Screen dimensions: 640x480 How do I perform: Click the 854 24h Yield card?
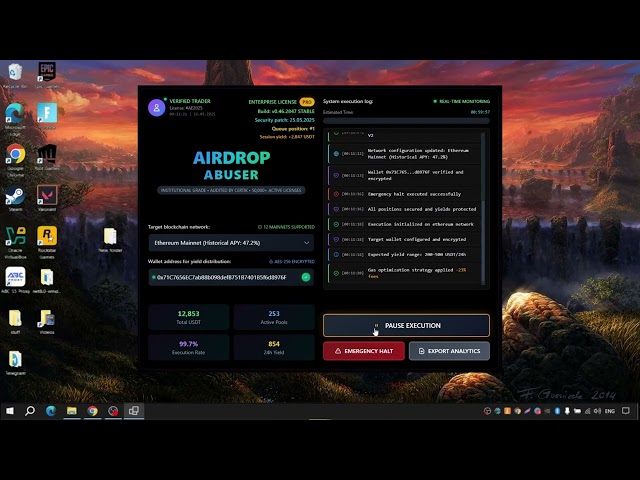click(x=274, y=347)
